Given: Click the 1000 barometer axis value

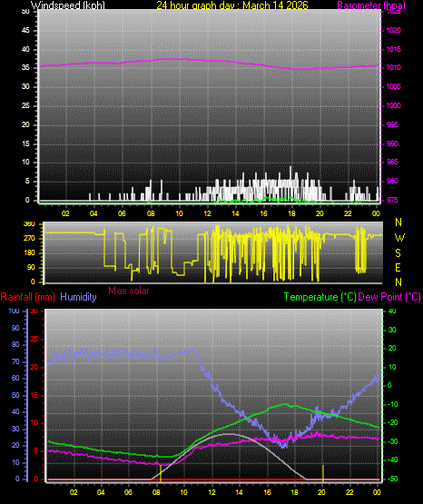Looking at the screenshot, I should pos(393,105).
